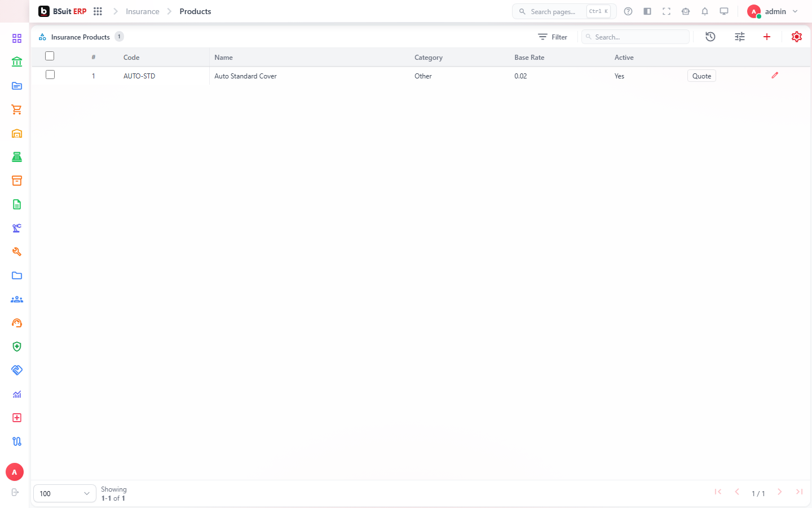Open the archive box module icon
This screenshot has width=812, height=508.
(x=17, y=181)
